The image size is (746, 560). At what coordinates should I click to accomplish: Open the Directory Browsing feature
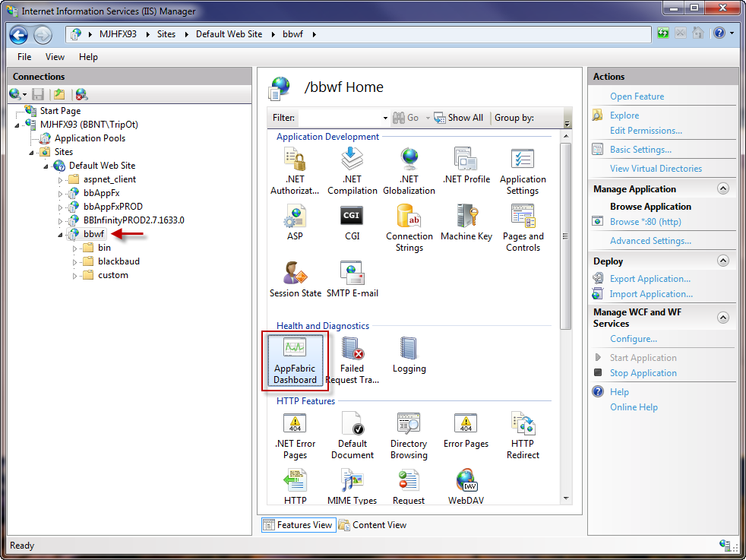[x=409, y=435]
